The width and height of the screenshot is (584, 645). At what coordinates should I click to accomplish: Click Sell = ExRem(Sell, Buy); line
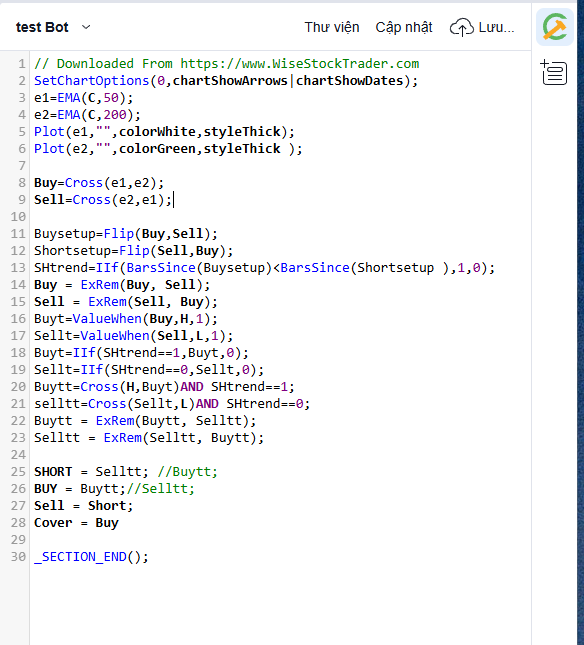click(126, 302)
